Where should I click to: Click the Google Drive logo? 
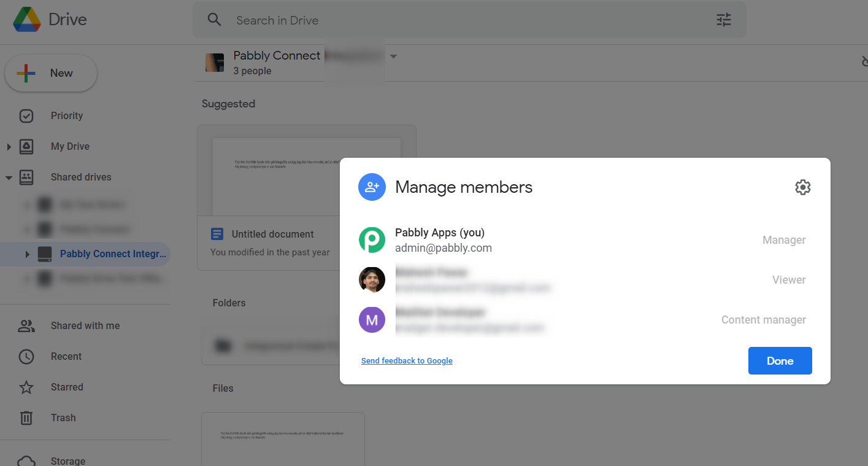27,20
